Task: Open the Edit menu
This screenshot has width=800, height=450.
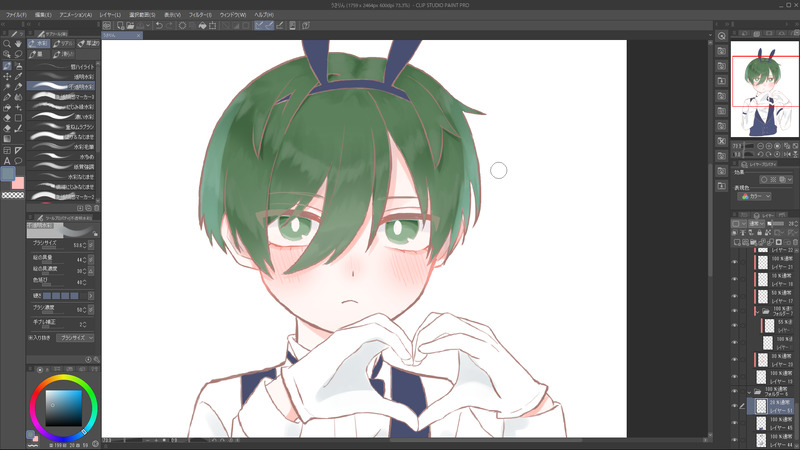Action: tap(43, 15)
